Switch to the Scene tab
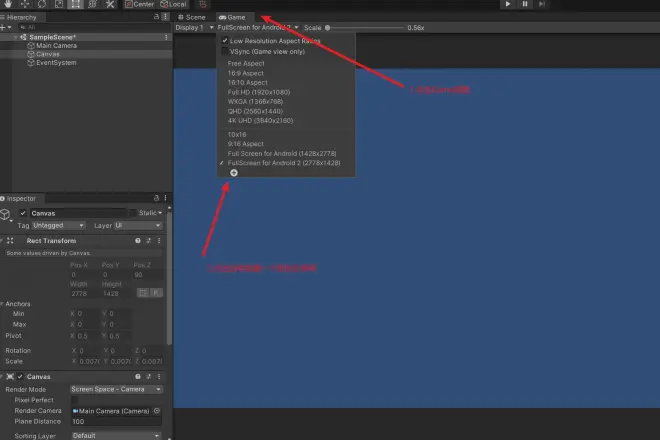 192,17
